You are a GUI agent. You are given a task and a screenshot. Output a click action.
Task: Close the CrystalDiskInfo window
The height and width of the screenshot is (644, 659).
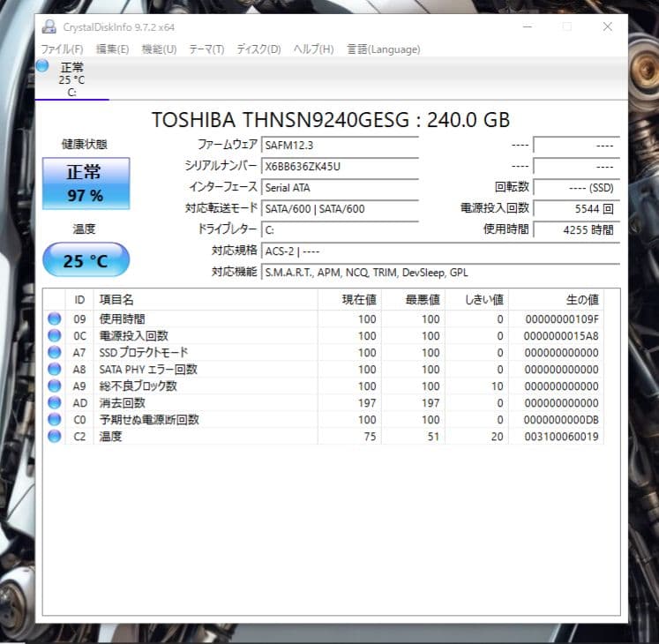607,26
